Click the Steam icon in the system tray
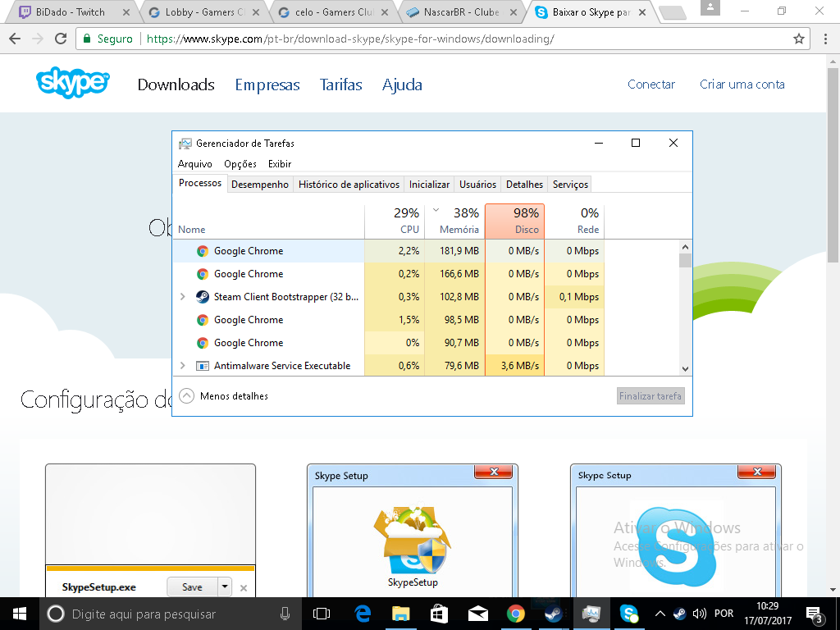The image size is (840, 630). 679,614
